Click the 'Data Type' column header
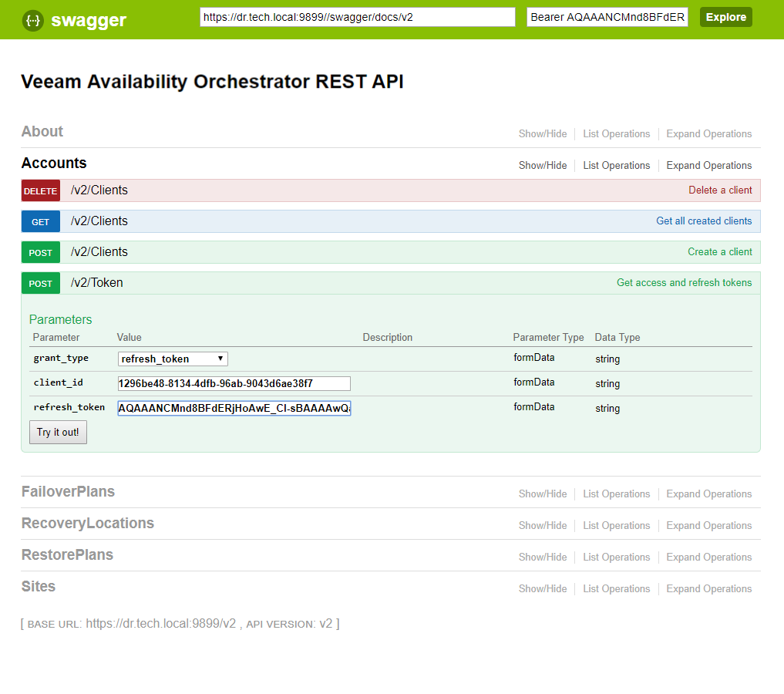 pyautogui.click(x=617, y=338)
